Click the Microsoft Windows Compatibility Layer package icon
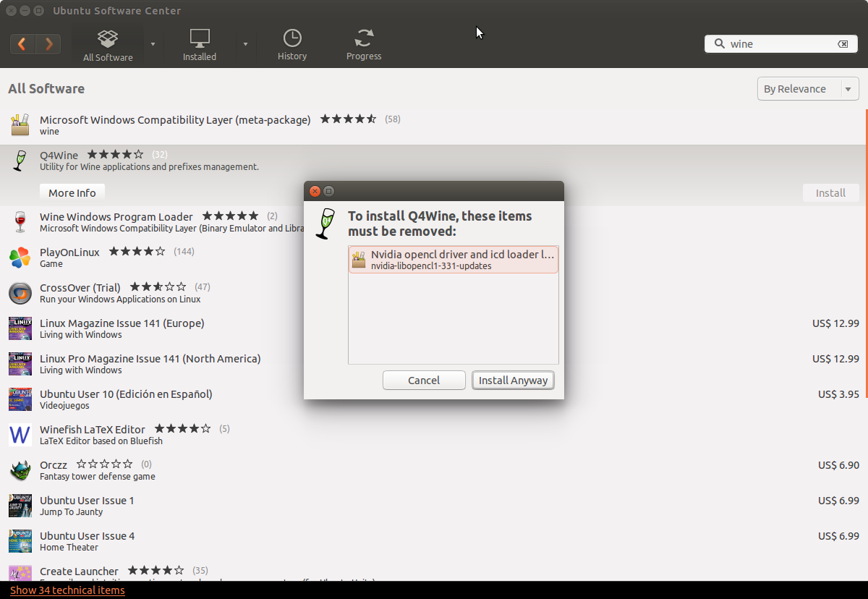Viewport: 868px width, 599px height. pos(20,124)
